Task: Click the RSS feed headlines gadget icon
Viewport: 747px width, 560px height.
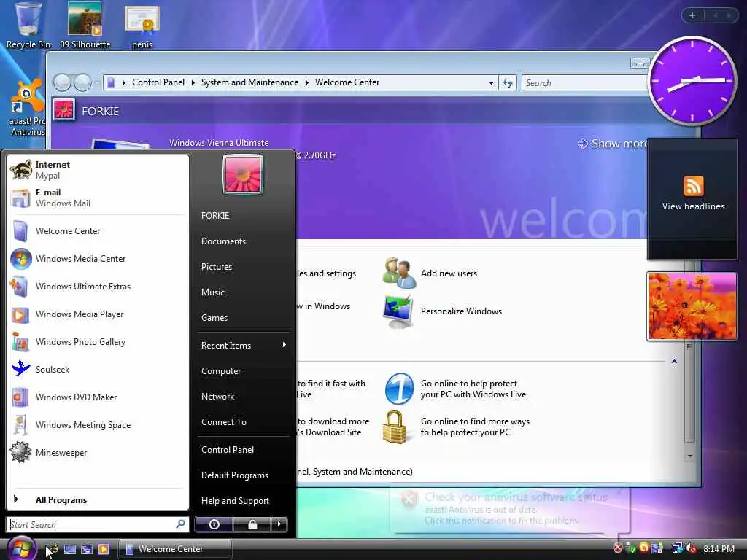Action: point(693,186)
